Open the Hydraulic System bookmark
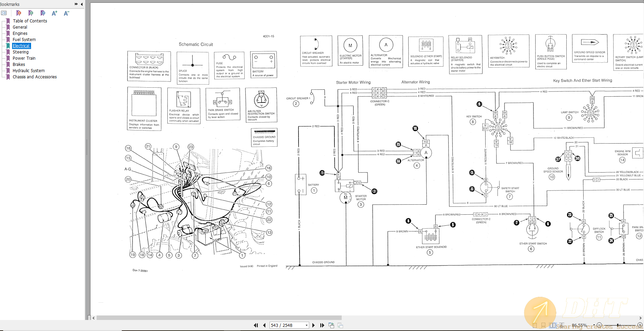The height and width of the screenshot is (331, 644). 29,70
